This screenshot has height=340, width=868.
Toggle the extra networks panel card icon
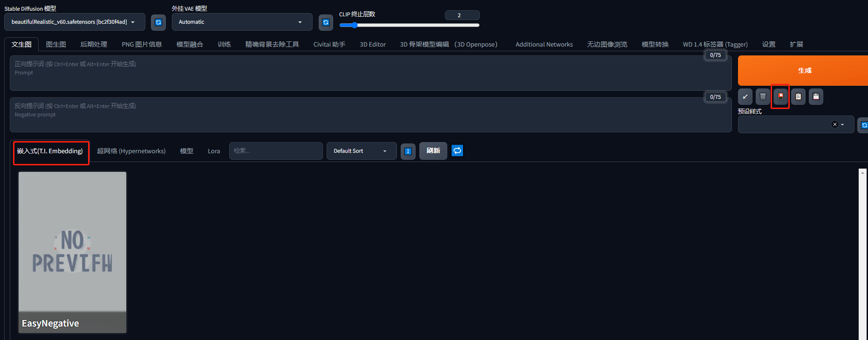(x=780, y=96)
